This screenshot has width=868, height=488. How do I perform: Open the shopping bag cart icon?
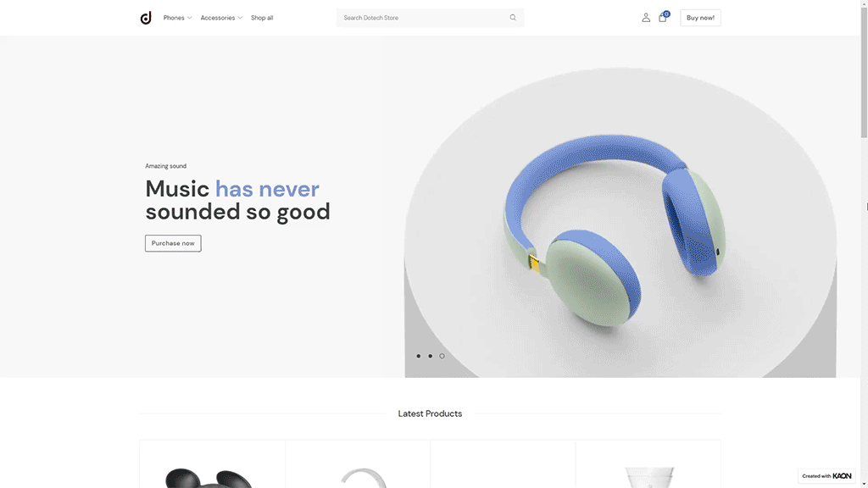(662, 19)
